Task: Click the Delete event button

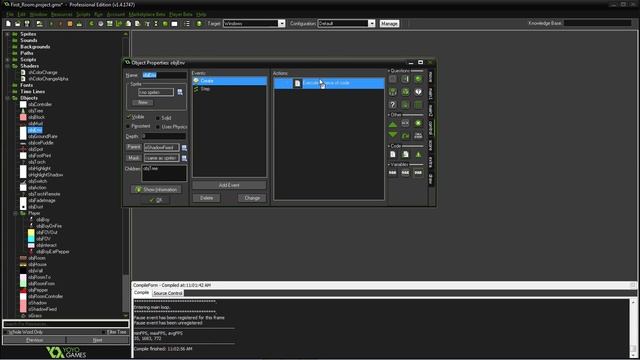Action: pos(207,198)
